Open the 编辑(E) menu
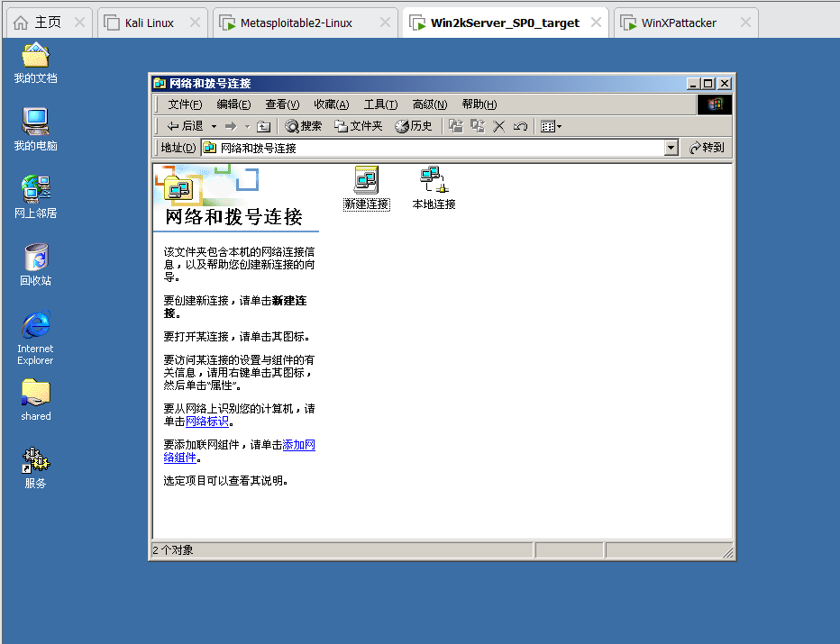The width and height of the screenshot is (840, 644). pyautogui.click(x=233, y=104)
